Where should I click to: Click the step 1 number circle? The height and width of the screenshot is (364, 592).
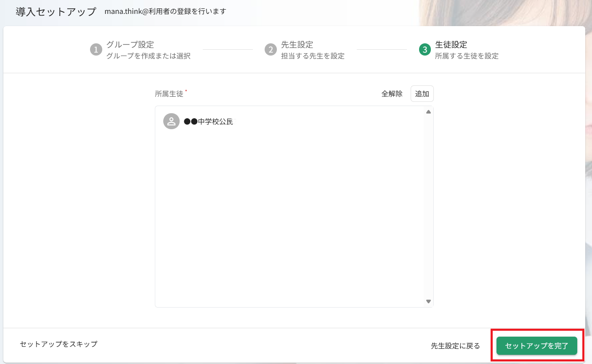click(96, 50)
